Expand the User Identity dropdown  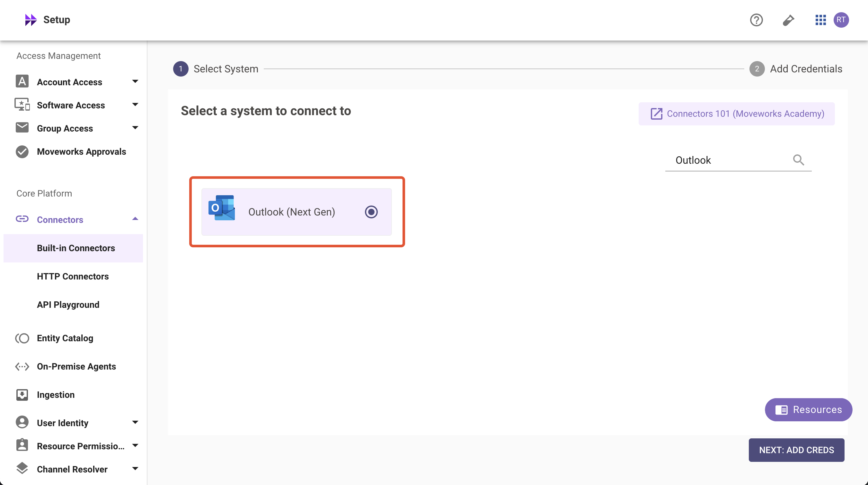pyautogui.click(x=135, y=423)
